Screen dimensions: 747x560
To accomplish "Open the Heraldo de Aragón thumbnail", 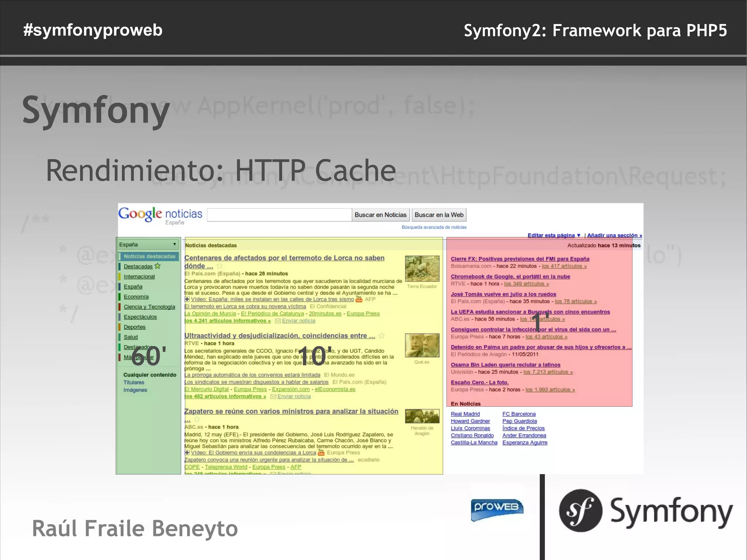I will point(422,416).
